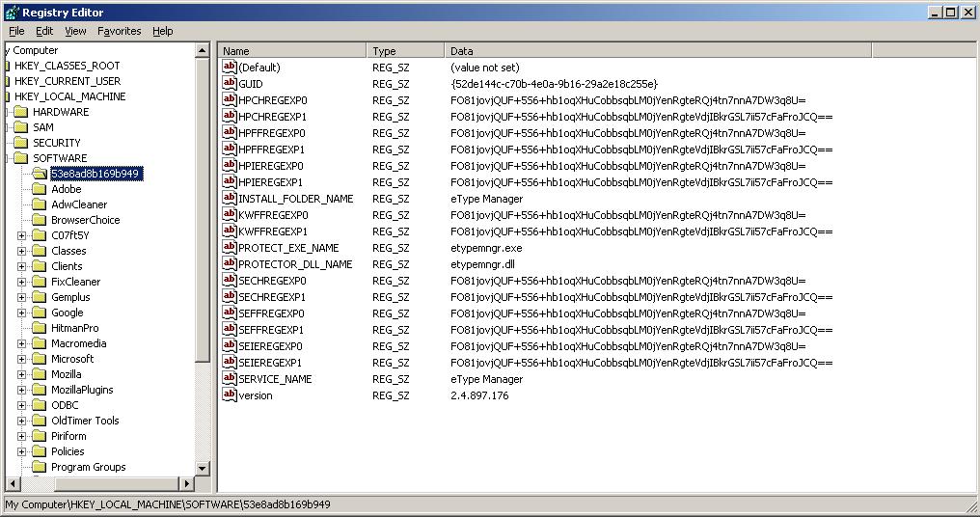This screenshot has height=517, width=980.
Task: Click the Data column header
Action: click(657, 51)
